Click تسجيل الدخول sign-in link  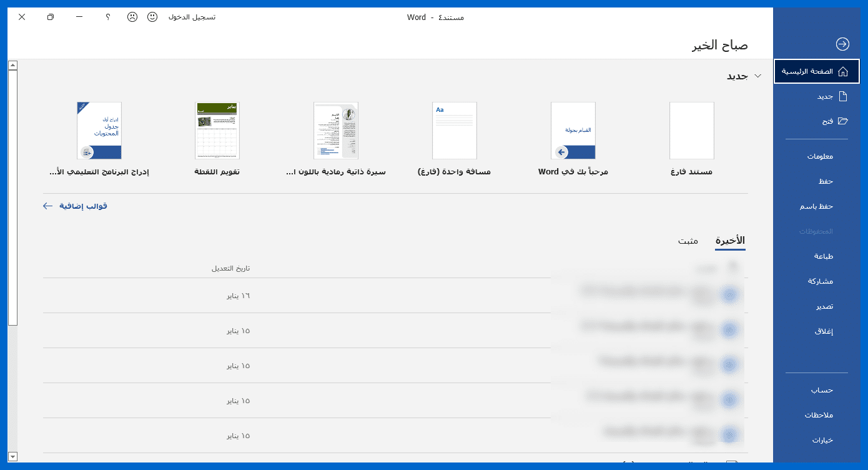[192, 17]
